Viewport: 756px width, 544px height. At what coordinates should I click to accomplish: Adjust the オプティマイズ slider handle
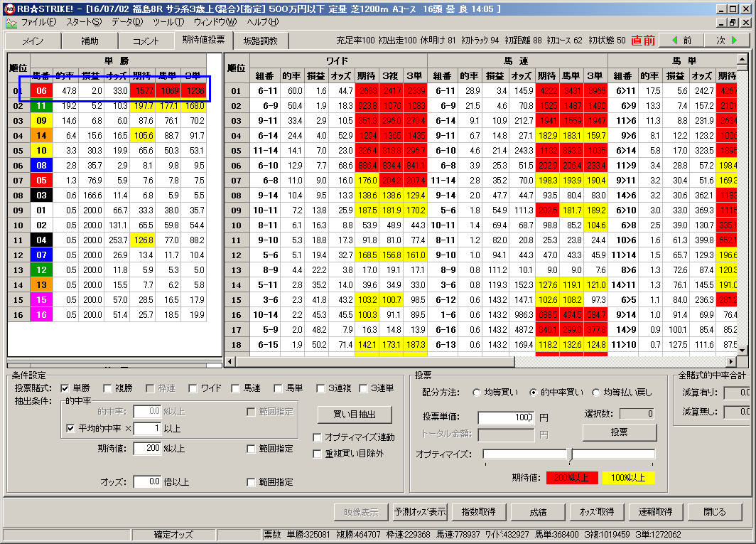(570, 454)
